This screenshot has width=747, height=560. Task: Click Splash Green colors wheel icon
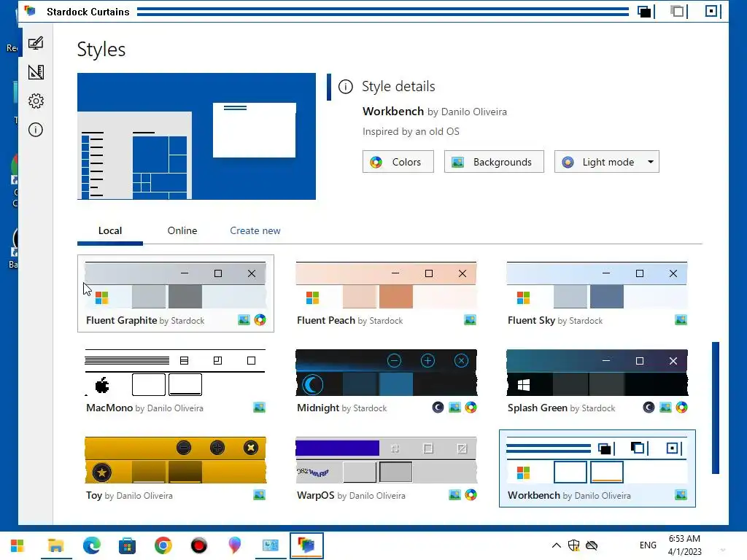point(682,408)
